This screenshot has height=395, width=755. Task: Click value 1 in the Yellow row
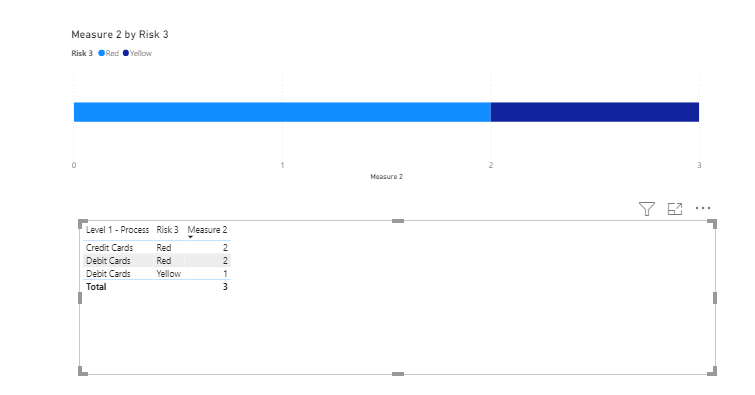tap(225, 274)
